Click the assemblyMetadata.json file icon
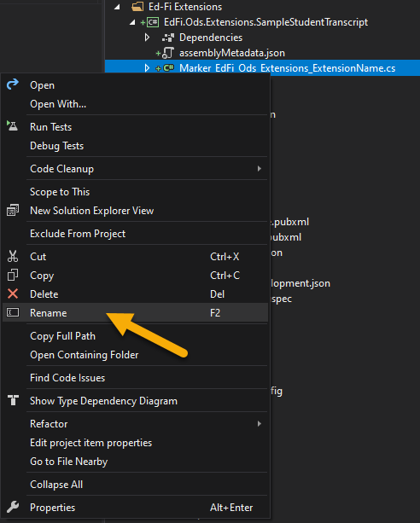This screenshot has height=523, width=420. (x=168, y=53)
